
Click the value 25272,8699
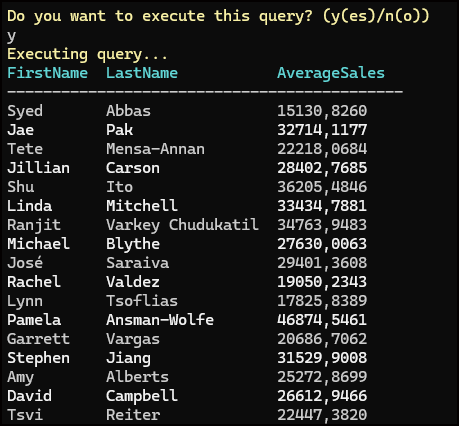pyautogui.click(x=322, y=377)
